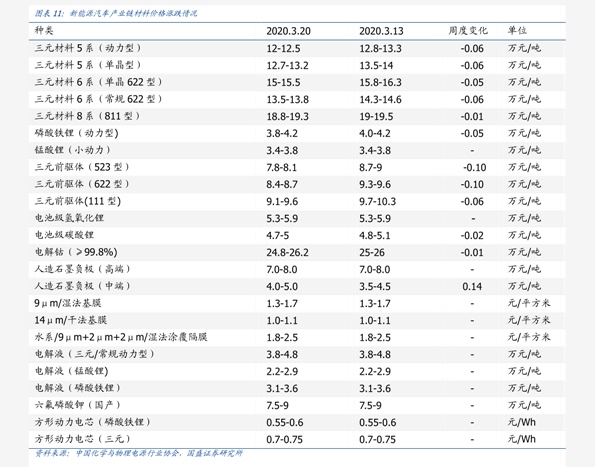Image resolution: width=595 pixels, height=467 pixels.
Task: Click the 种类 column header
Action: pyautogui.click(x=44, y=30)
